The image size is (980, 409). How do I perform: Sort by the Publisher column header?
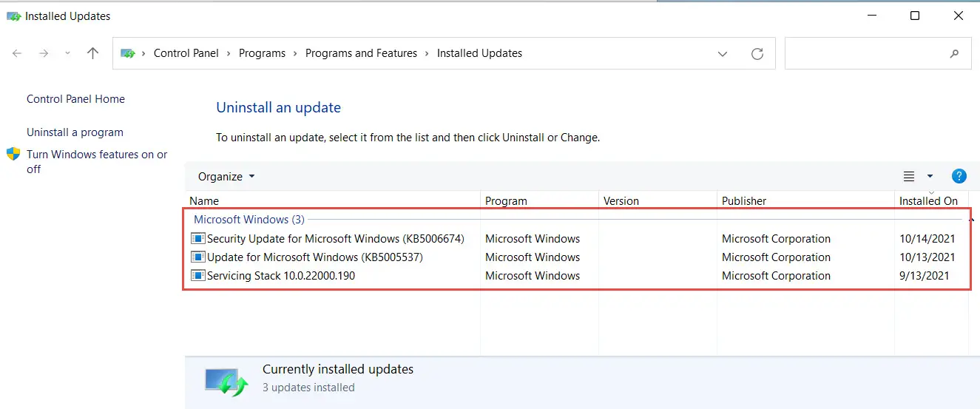(x=744, y=201)
